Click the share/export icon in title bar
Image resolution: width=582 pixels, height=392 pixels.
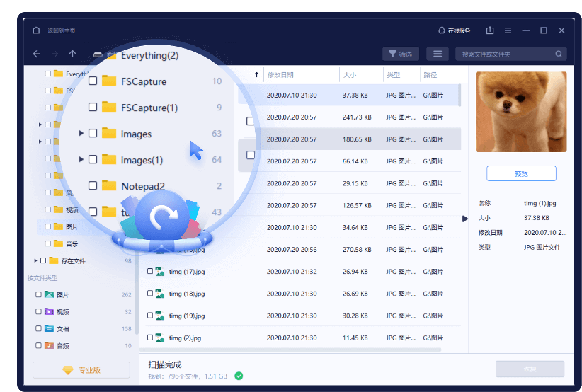pyautogui.click(x=490, y=30)
